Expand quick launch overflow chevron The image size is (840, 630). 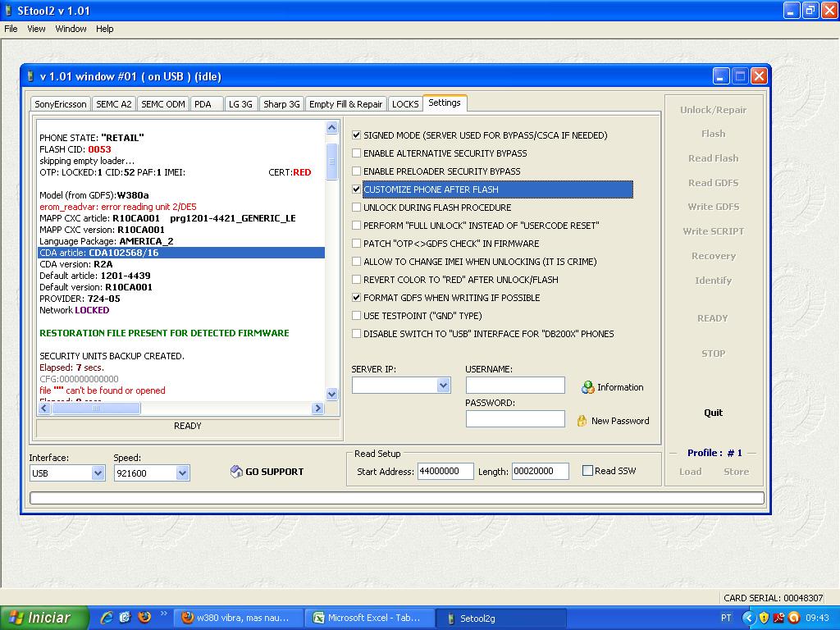[x=164, y=614]
